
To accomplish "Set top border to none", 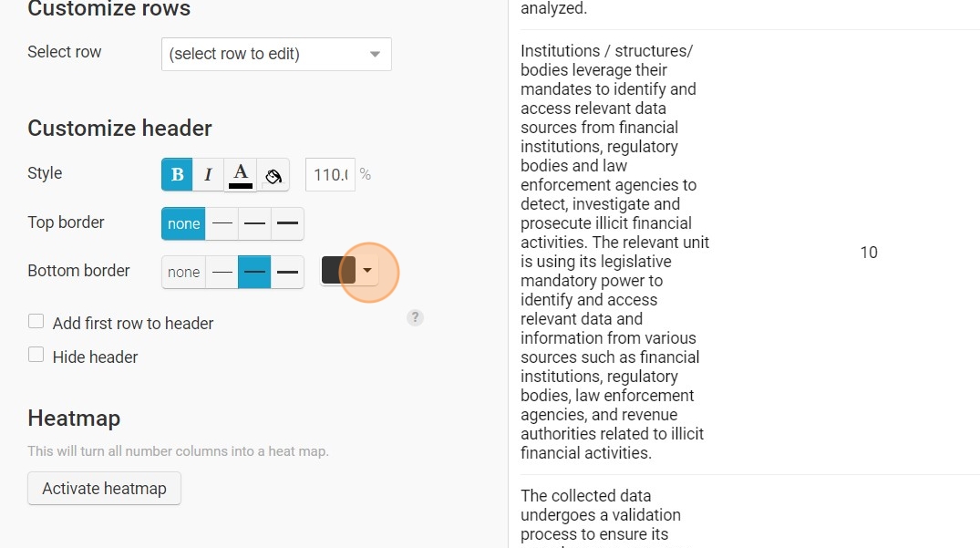I will (x=183, y=223).
